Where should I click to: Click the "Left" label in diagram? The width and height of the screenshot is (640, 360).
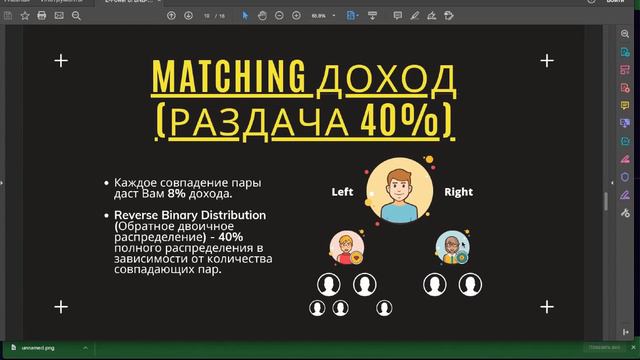(x=342, y=192)
